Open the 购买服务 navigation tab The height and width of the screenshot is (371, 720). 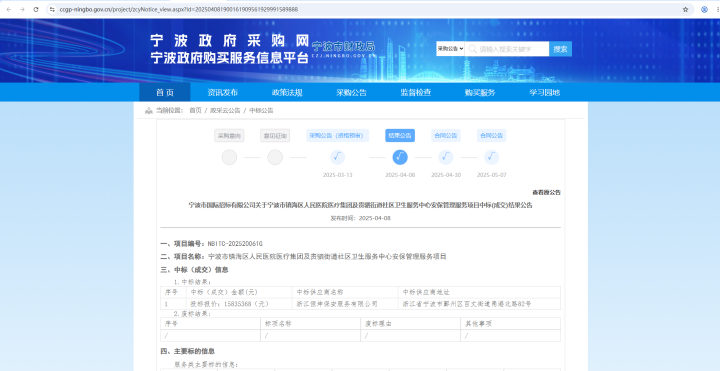pyautogui.click(x=480, y=92)
